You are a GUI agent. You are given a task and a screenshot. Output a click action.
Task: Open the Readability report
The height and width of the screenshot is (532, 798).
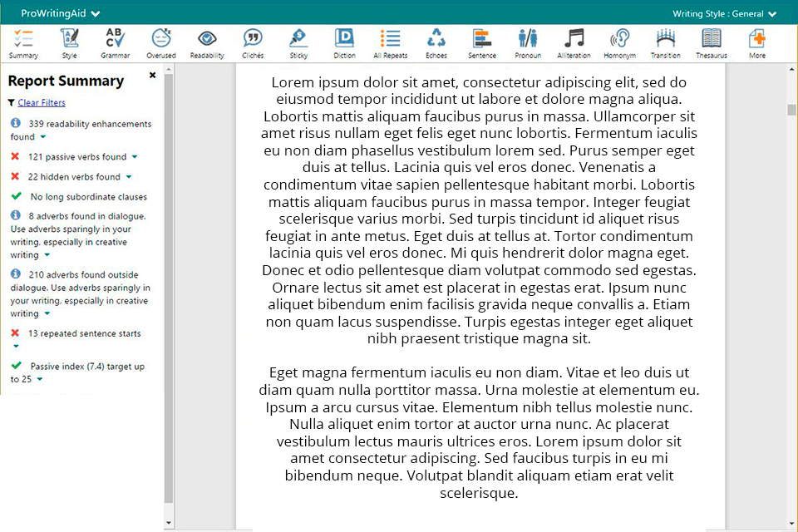pyautogui.click(x=207, y=43)
